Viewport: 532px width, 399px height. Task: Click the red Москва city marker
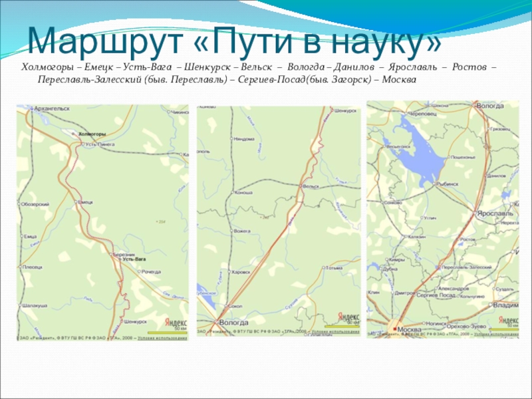tap(394, 329)
